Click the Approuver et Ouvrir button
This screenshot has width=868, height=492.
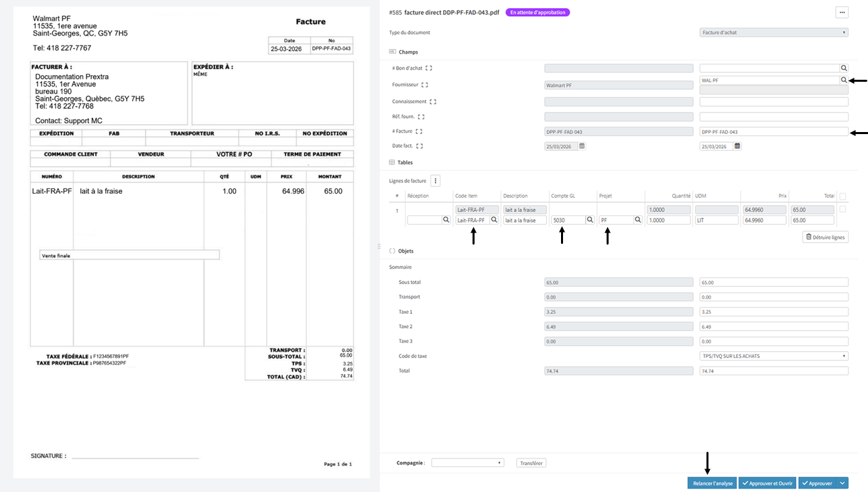pos(767,483)
